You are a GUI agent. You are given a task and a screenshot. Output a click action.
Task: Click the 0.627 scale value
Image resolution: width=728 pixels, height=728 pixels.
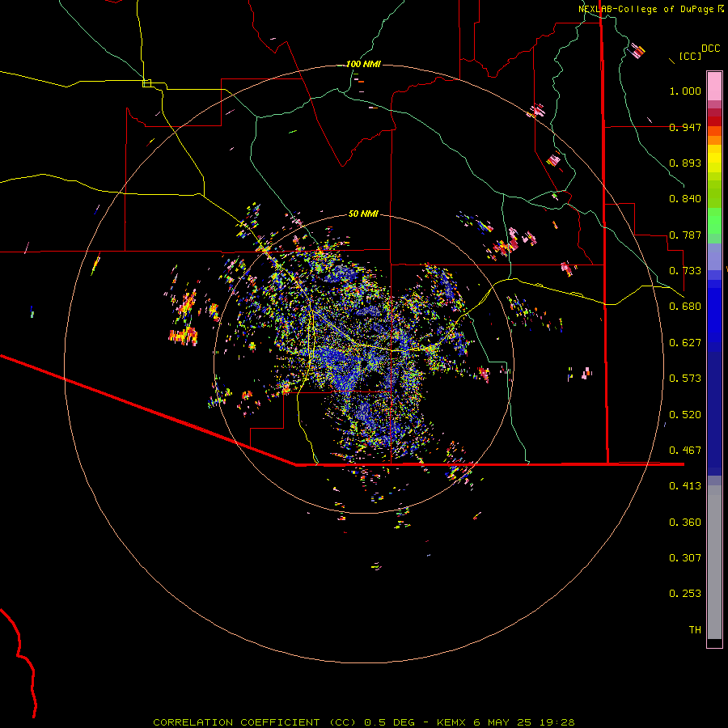click(x=685, y=343)
